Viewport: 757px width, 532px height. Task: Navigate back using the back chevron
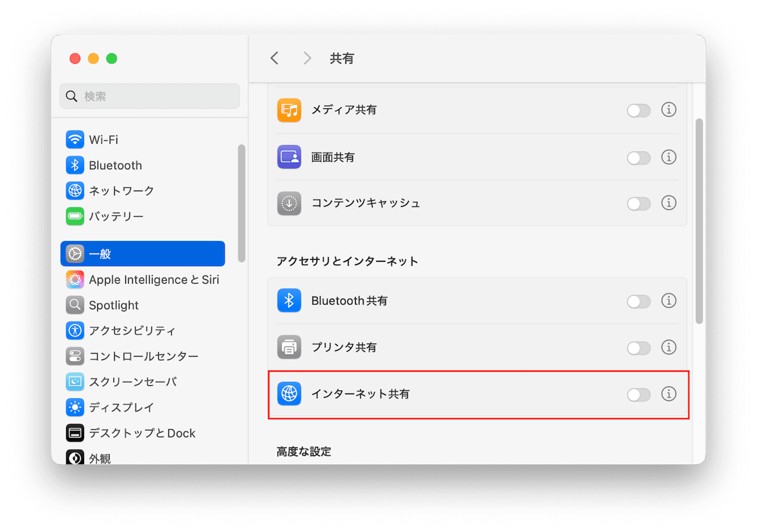(x=275, y=58)
